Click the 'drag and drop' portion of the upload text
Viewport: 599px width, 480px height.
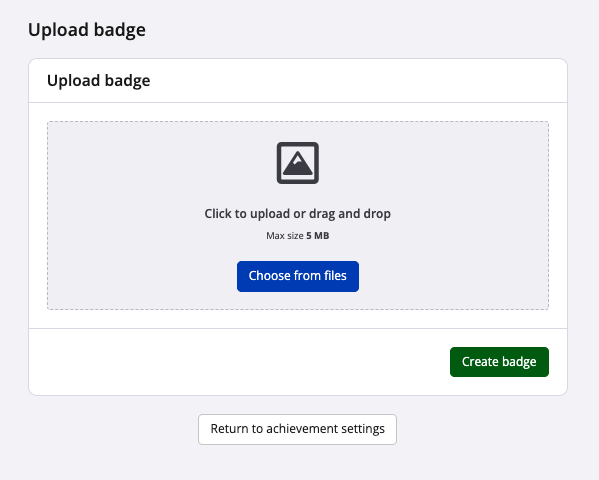click(350, 214)
